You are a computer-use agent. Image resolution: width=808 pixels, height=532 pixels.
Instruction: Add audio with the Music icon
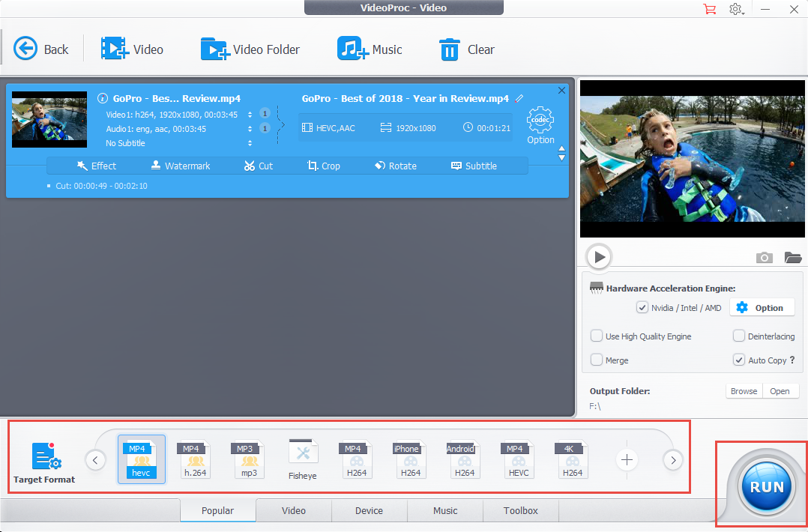[x=352, y=49]
